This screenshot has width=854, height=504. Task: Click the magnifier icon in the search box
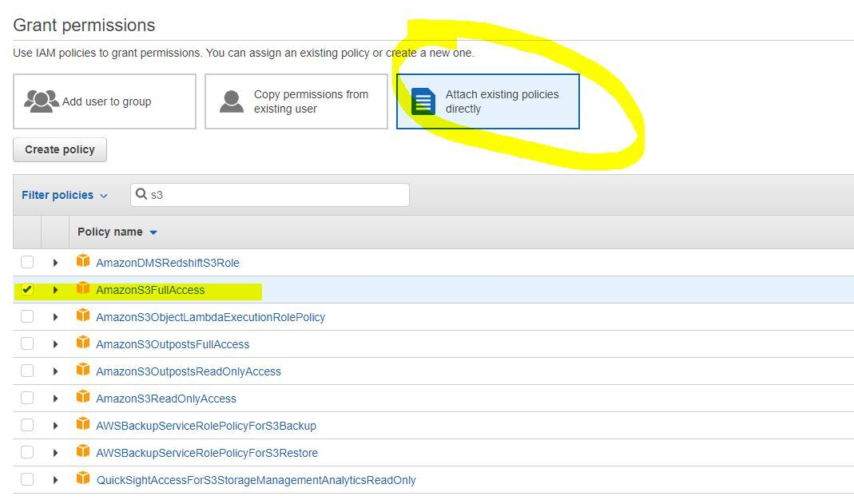coord(141,194)
